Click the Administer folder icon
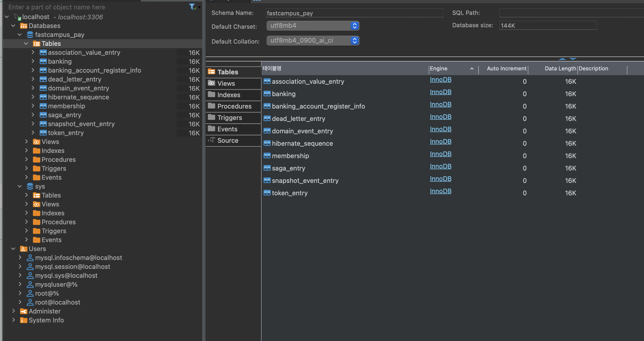This screenshot has height=341, width=644. (24, 311)
